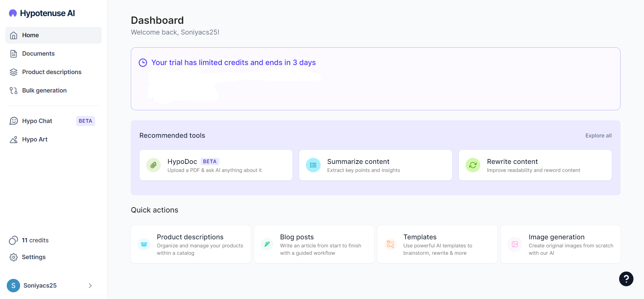The width and height of the screenshot is (644, 299).
Task: Click the 11 credits label
Action: [35, 240]
